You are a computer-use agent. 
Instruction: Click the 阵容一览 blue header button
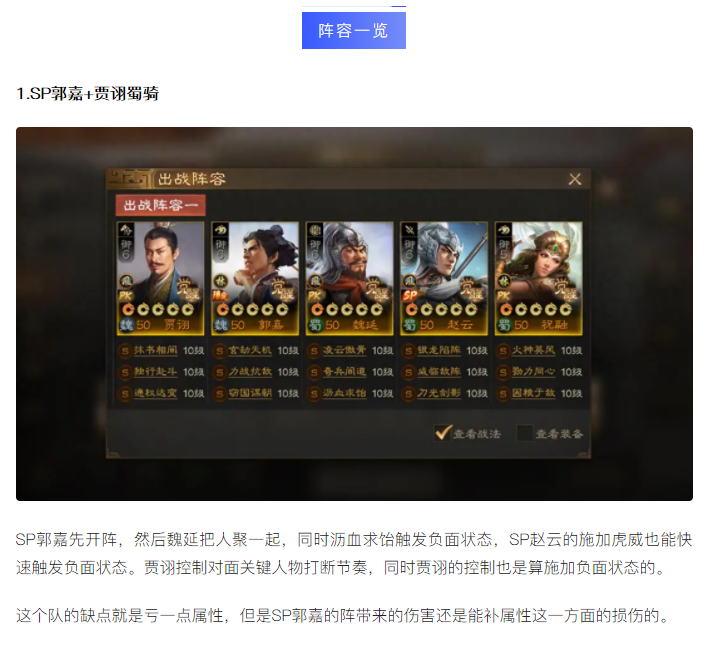[x=354, y=30]
